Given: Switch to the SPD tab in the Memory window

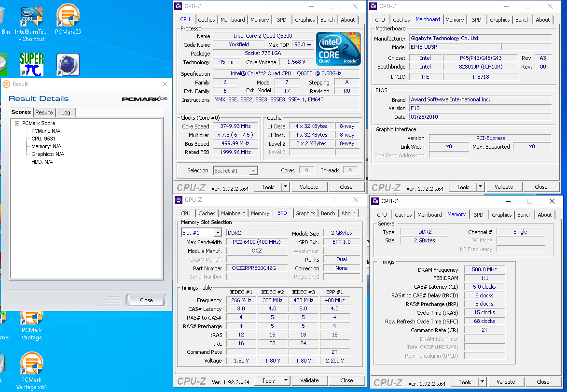Looking at the screenshot, I should coord(478,215).
